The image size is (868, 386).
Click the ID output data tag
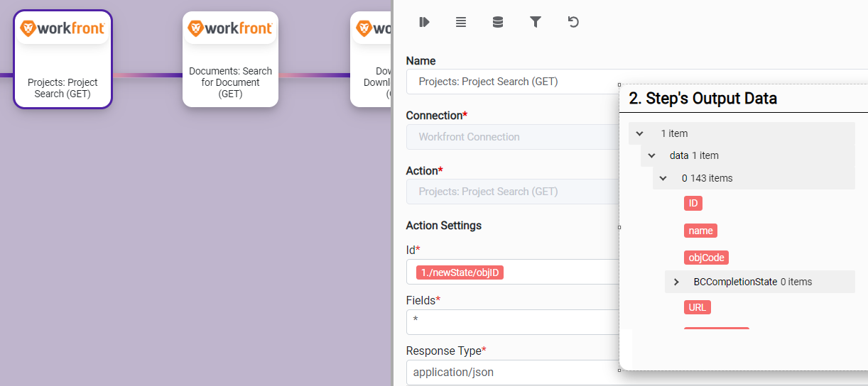coord(693,204)
